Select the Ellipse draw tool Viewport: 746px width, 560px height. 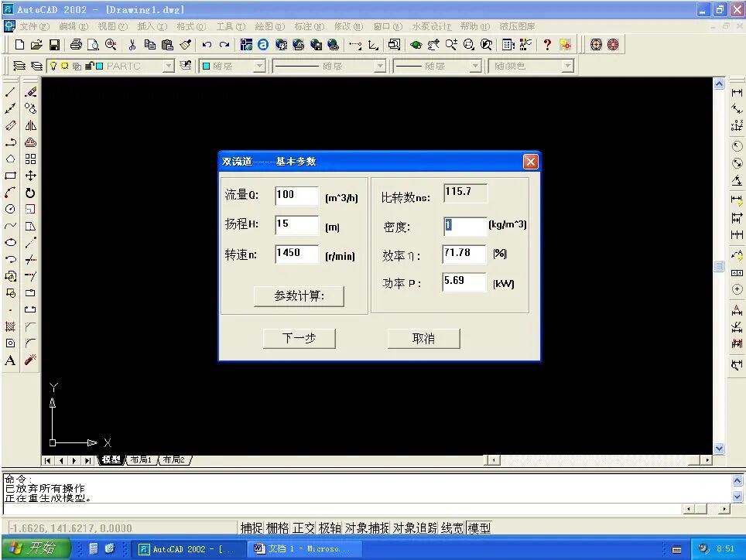[x=10, y=242]
